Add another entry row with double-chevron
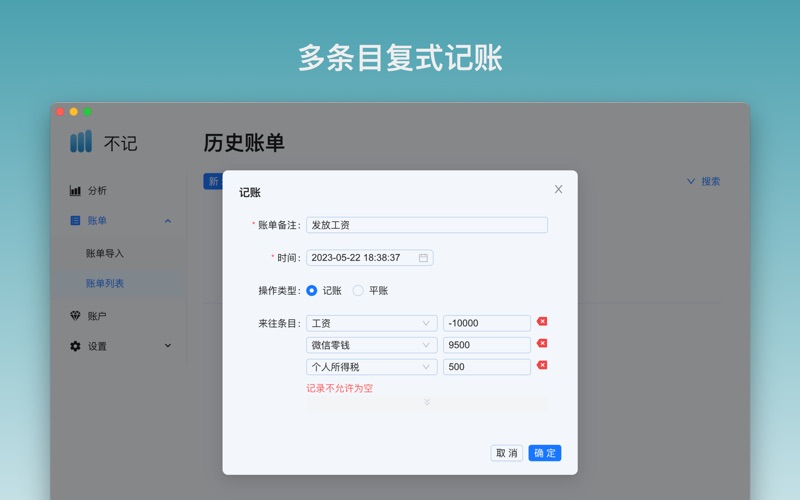 pos(427,403)
